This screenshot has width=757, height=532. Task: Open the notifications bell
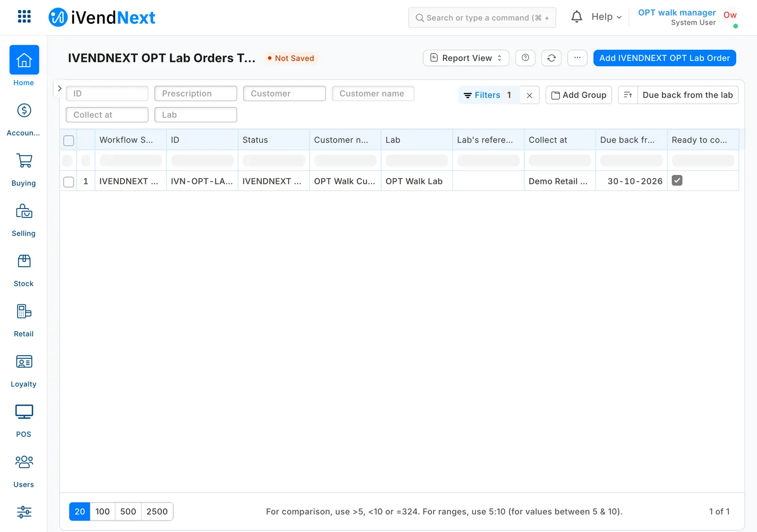click(x=576, y=17)
